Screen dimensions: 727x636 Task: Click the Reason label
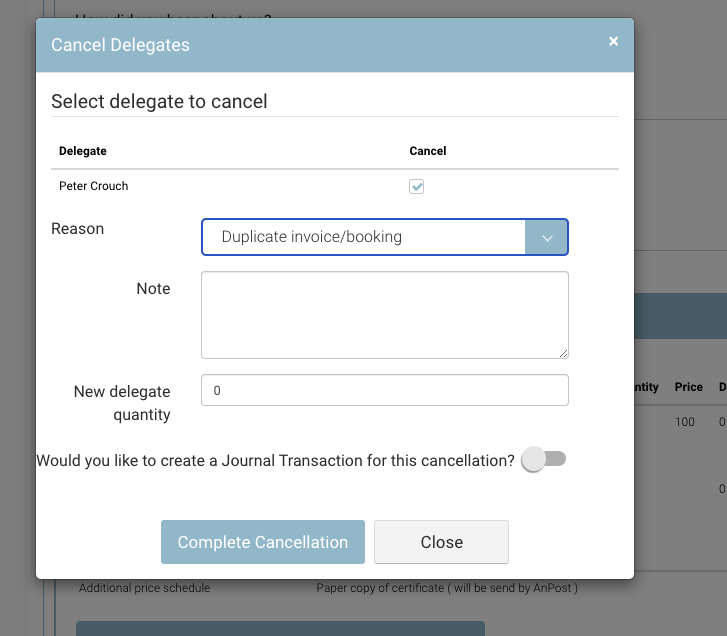click(77, 229)
